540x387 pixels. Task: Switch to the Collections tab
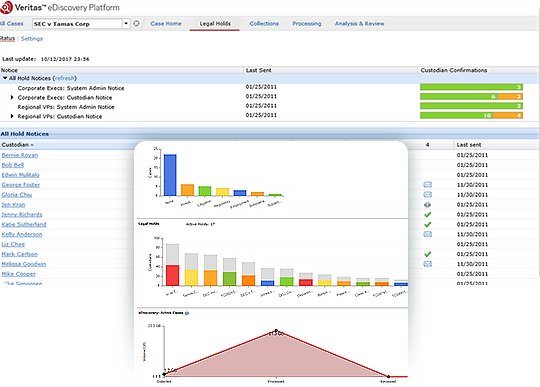coord(264,23)
